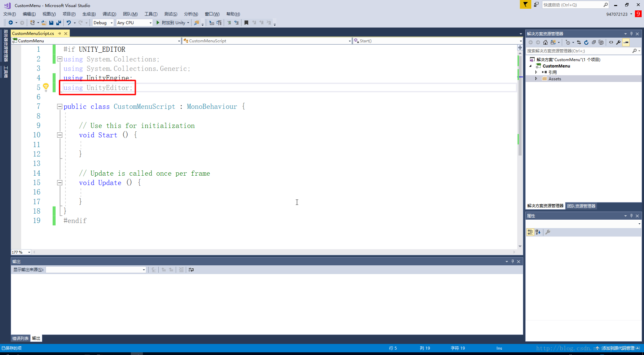
Task: Open the 调试(D) Debug menu
Action: tap(109, 14)
